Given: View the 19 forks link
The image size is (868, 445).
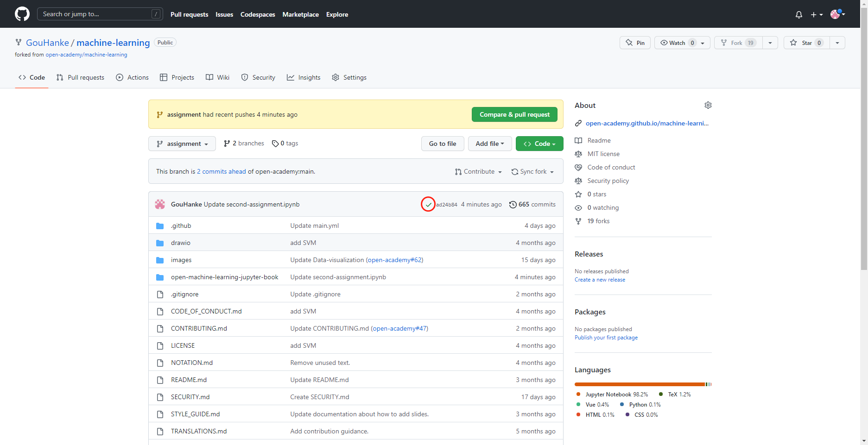Looking at the screenshot, I should click(598, 221).
